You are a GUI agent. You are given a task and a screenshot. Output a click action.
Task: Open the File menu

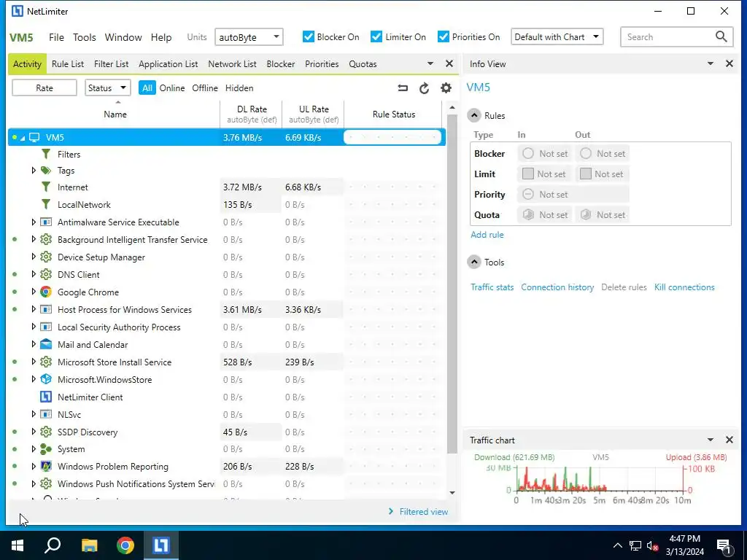coord(56,37)
